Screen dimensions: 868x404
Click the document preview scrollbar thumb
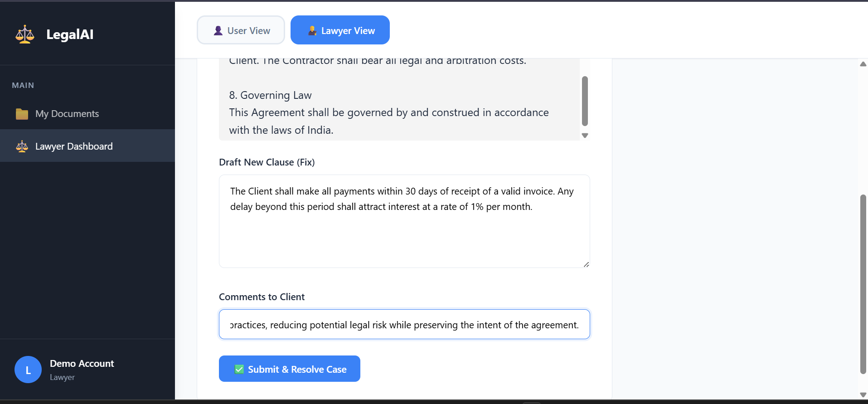point(585,101)
